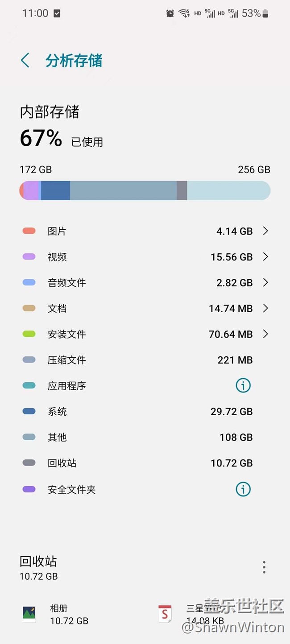Open the 安装文件 storage row
The image size is (290, 644).
(x=145, y=334)
